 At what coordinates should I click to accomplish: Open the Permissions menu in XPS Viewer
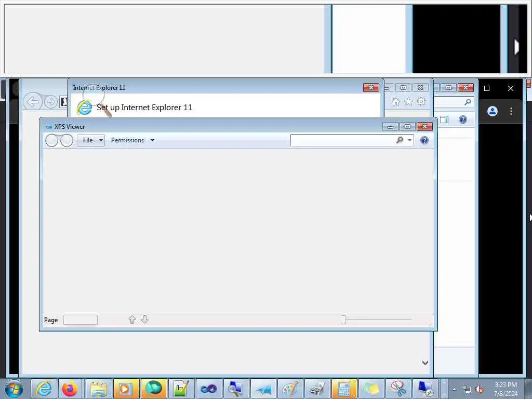click(132, 140)
